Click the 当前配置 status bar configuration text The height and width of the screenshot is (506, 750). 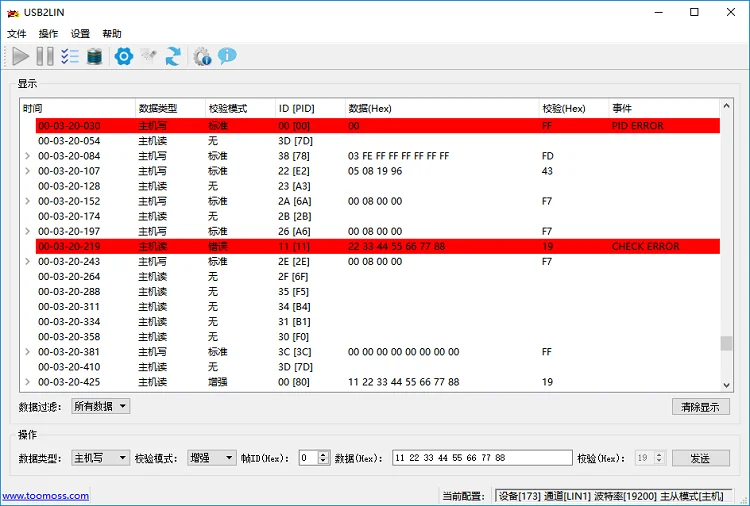(613, 496)
